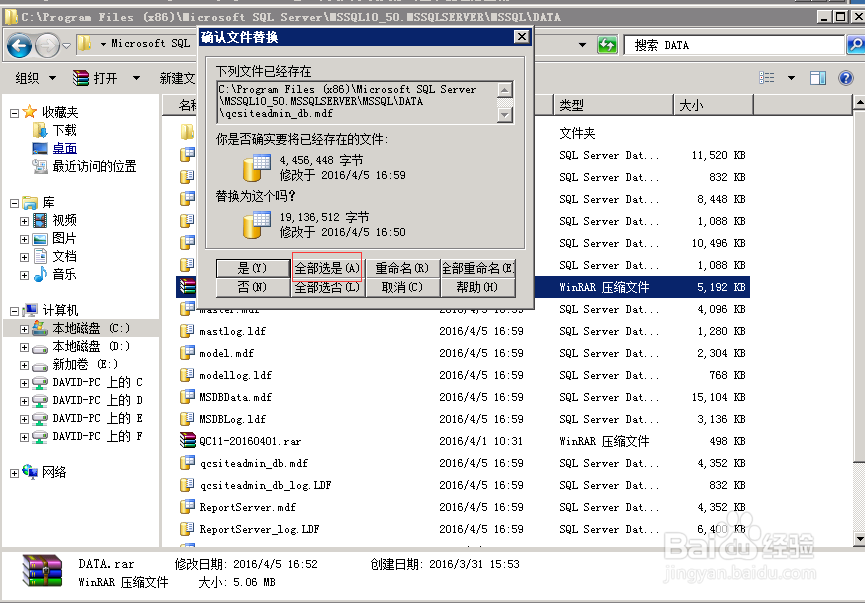Click 取消(C) to cancel the file replacement
Viewport: 865px width, 603px height.
tap(402, 289)
